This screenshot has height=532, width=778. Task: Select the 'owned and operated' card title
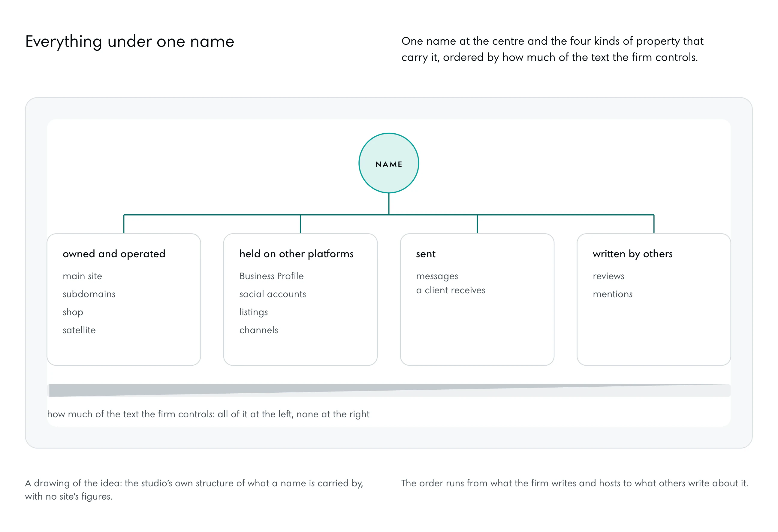(114, 254)
